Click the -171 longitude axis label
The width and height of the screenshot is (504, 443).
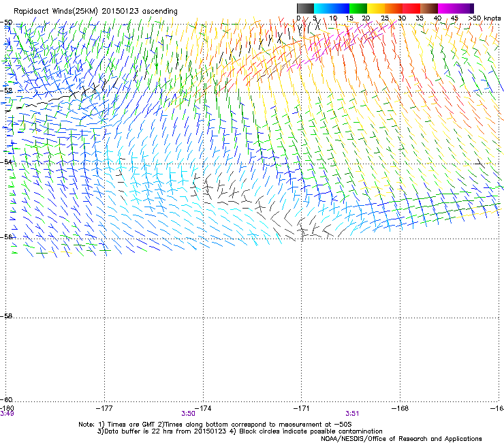(302, 408)
